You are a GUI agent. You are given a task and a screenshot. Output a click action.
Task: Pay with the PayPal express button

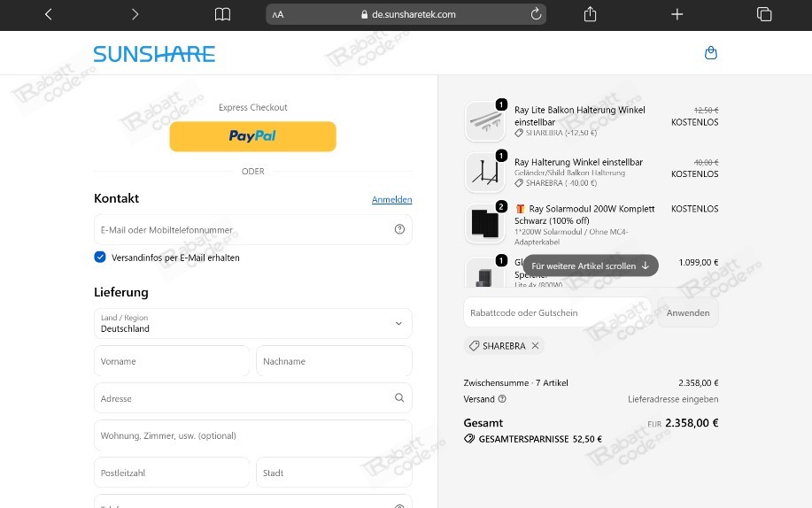click(252, 136)
